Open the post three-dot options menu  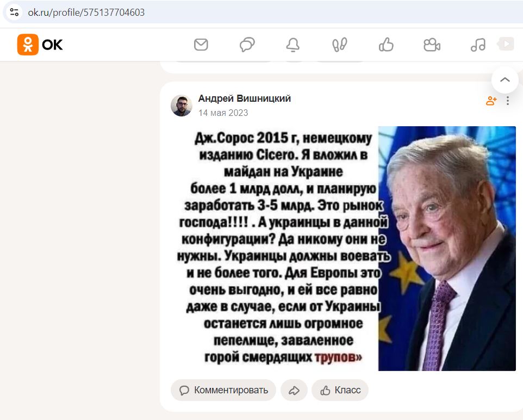[x=508, y=101]
